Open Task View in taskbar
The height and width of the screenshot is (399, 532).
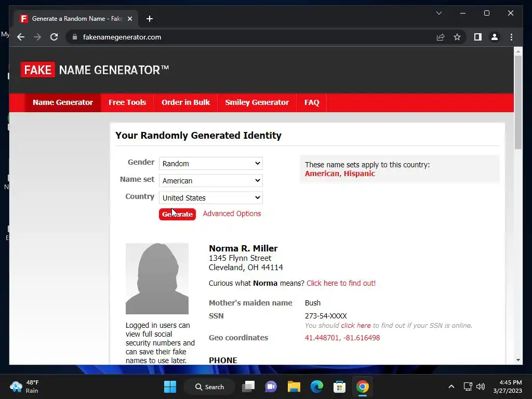248,387
